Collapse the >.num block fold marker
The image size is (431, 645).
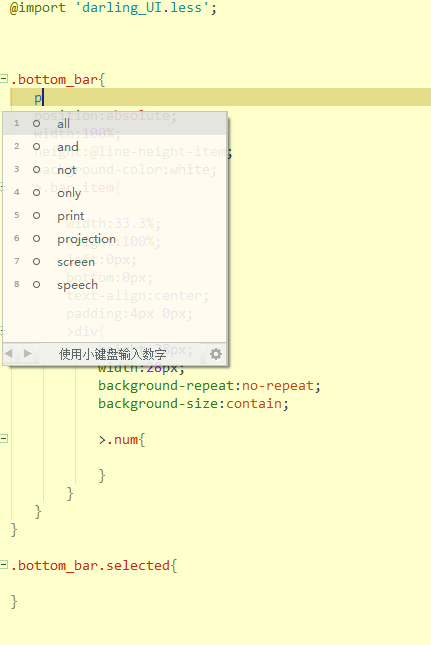pyautogui.click(x=4, y=439)
